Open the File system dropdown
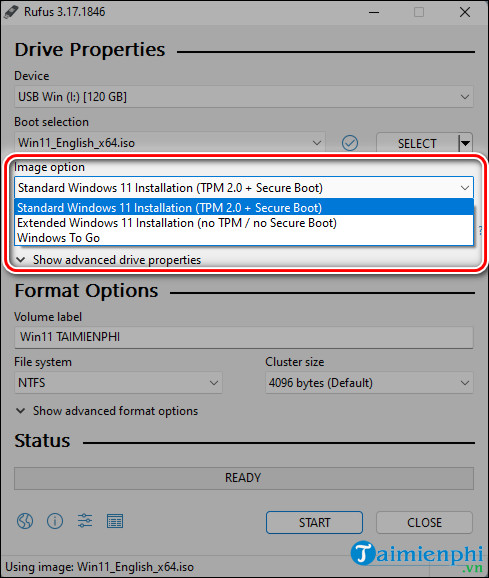Image resolution: width=489 pixels, height=578 pixels. tap(118, 383)
